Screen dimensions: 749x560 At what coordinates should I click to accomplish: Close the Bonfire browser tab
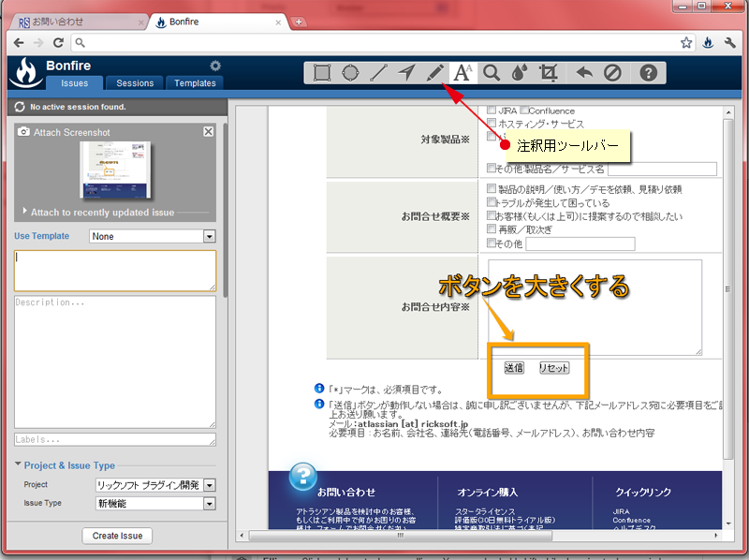point(278,22)
